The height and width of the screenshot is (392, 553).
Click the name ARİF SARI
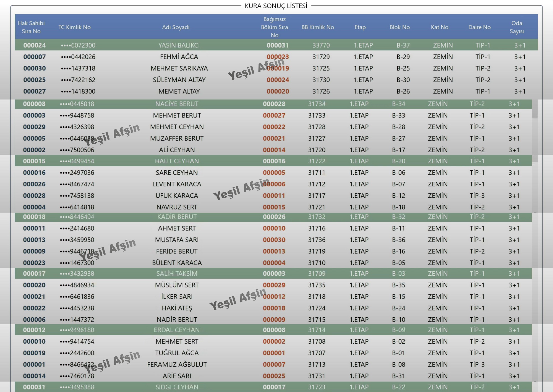coord(177,376)
